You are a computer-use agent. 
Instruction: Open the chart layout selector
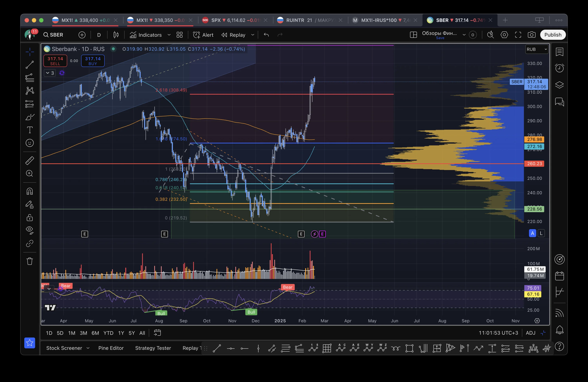(413, 35)
